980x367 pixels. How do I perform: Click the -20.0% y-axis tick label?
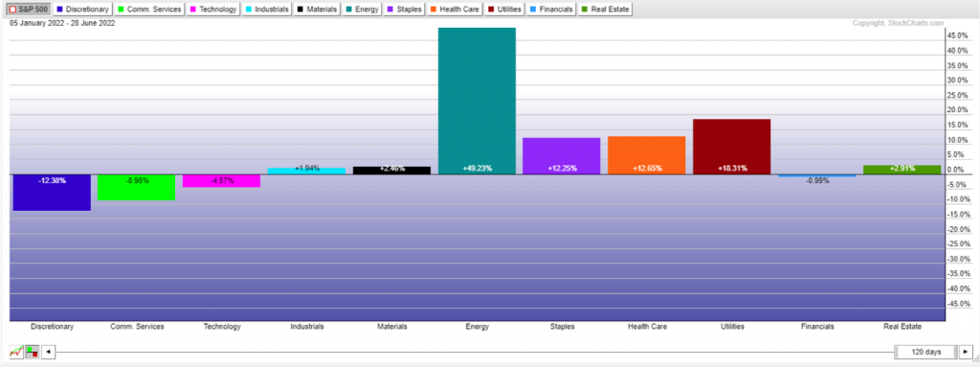959,229
